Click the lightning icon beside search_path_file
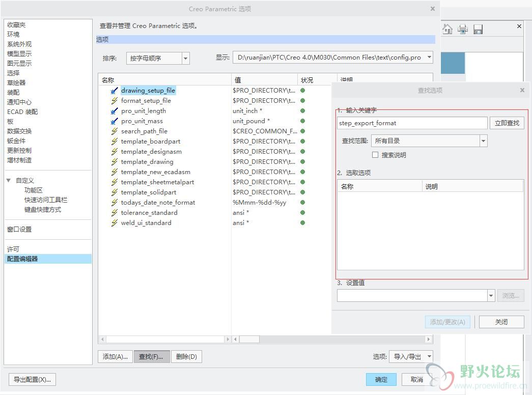 tap(115, 131)
